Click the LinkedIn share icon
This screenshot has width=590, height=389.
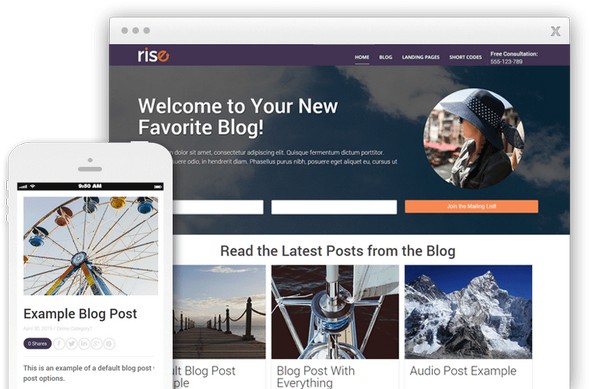tap(84, 343)
